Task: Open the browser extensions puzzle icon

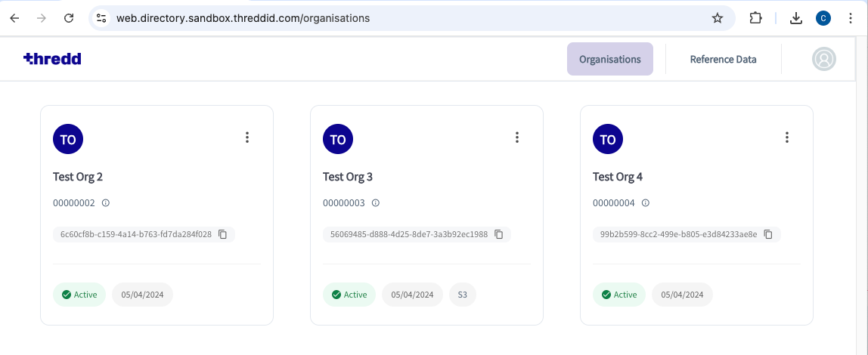Action: pyautogui.click(x=755, y=18)
